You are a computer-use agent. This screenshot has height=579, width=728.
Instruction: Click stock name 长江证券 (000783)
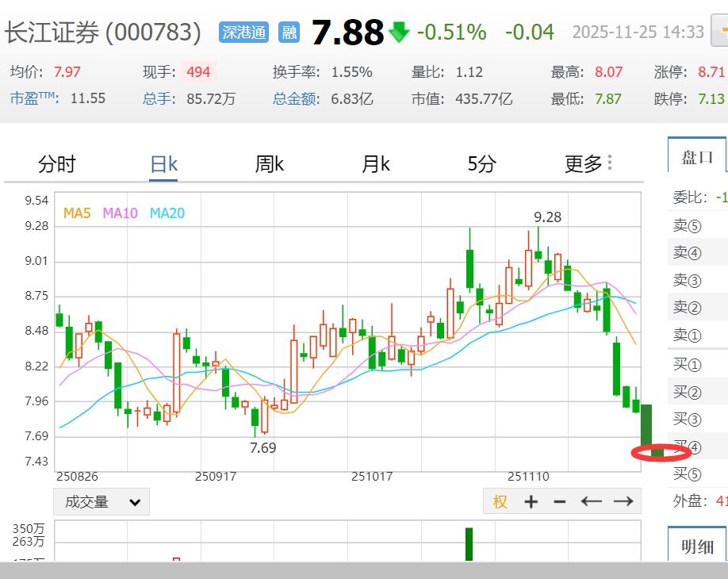[x=102, y=33]
